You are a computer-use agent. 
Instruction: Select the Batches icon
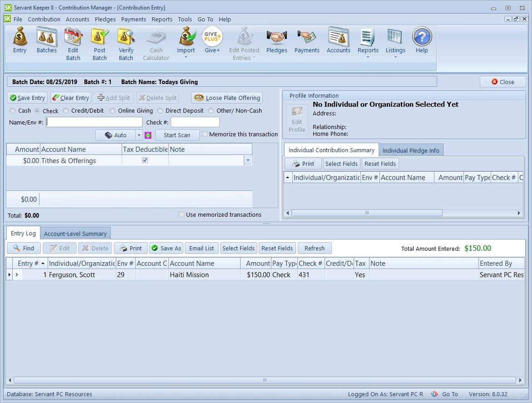coord(46,41)
